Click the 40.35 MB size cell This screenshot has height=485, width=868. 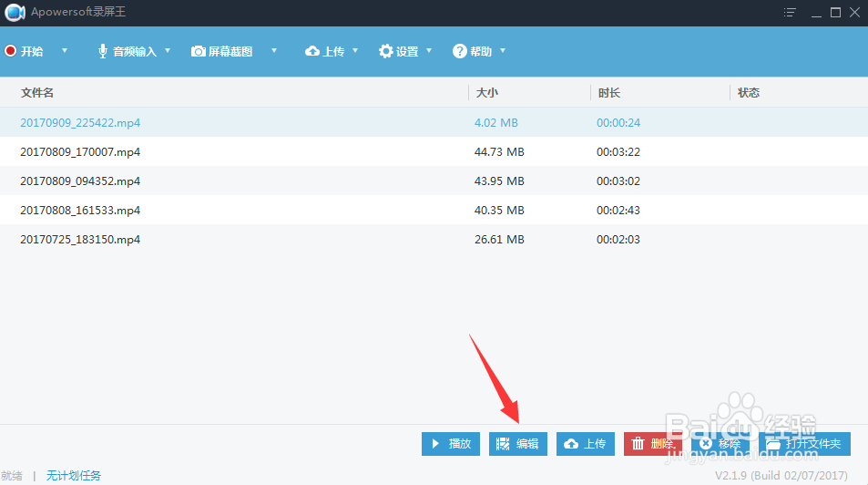[x=499, y=210]
